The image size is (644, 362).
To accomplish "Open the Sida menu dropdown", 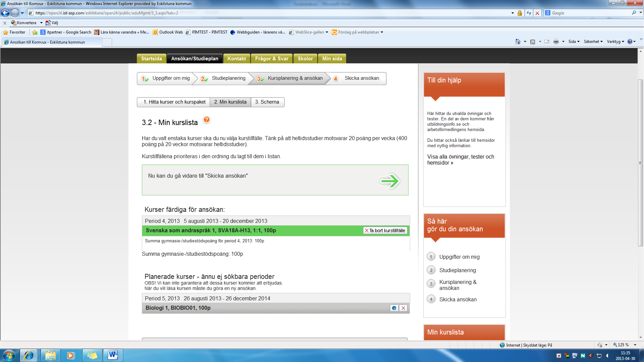I will pyautogui.click(x=574, y=42).
